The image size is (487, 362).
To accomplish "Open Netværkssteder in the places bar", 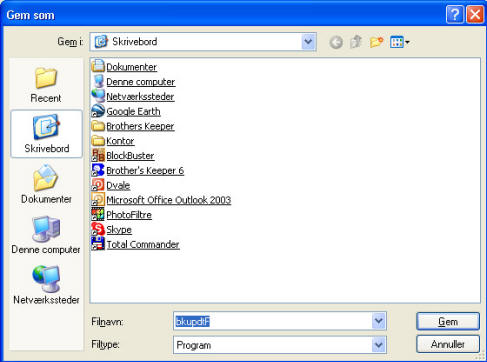I will (46, 285).
